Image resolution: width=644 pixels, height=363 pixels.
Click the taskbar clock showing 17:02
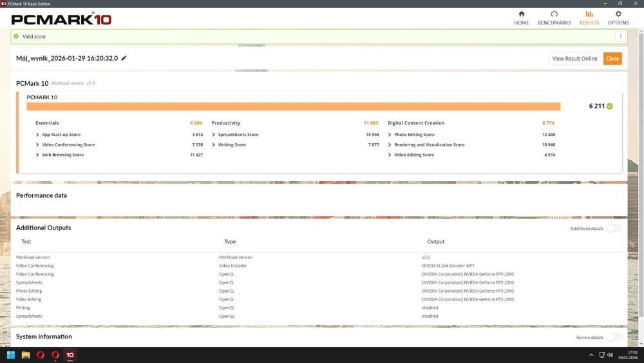click(x=627, y=355)
